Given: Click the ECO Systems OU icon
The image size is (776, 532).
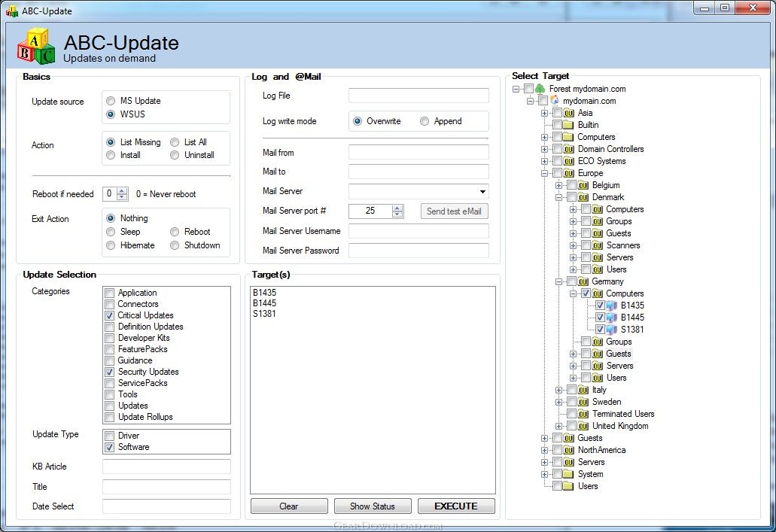Looking at the screenshot, I should (x=568, y=161).
